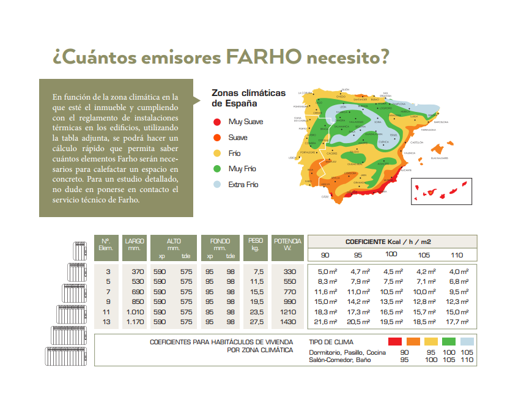Screen dimensions: 532x403
Task: Select the light blue dot beside Extra Frío
Action: pos(217,185)
